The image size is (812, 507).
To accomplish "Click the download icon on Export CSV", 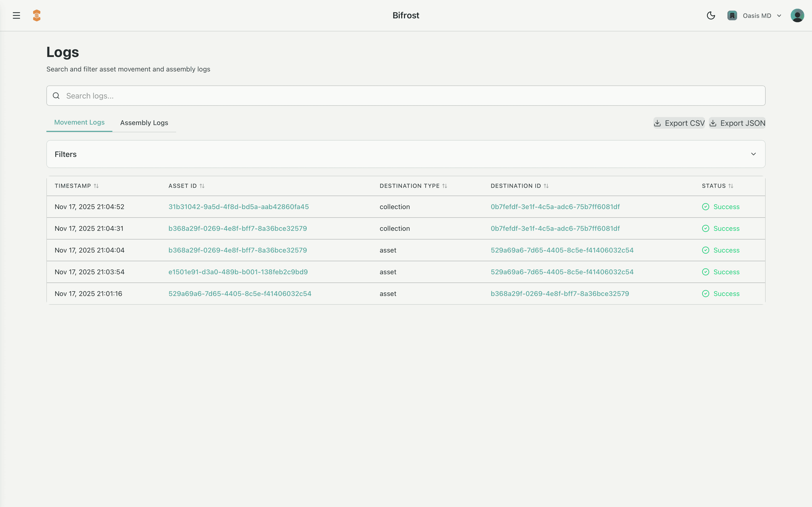I will click(x=658, y=123).
